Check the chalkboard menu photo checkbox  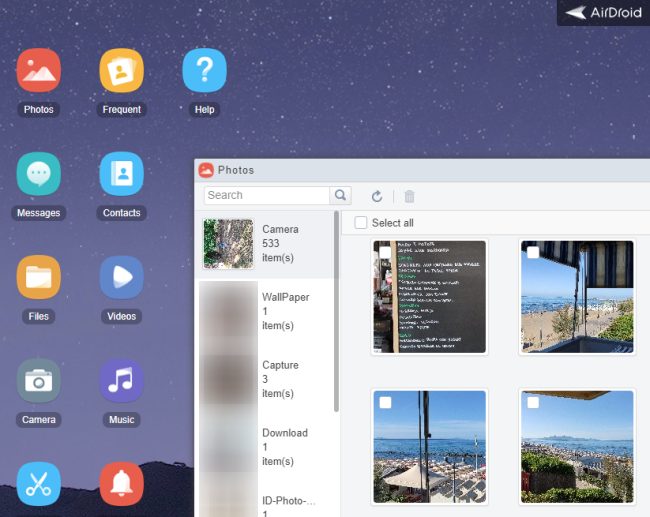(x=385, y=252)
